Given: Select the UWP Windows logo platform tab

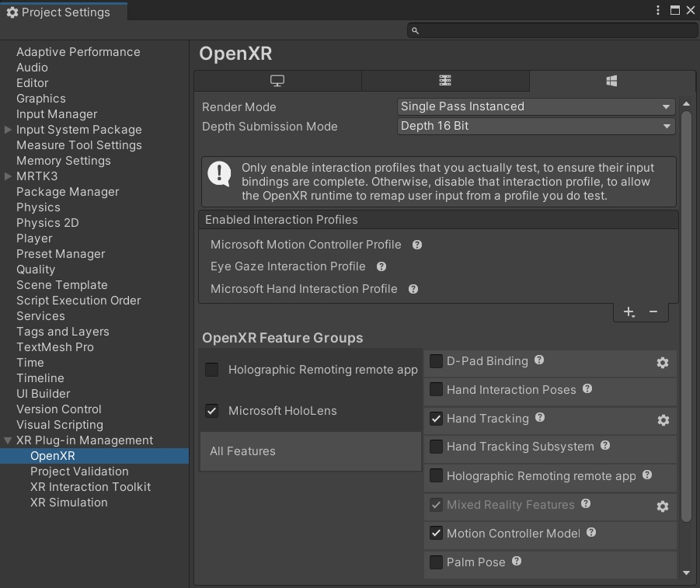Looking at the screenshot, I should click(x=611, y=81).
